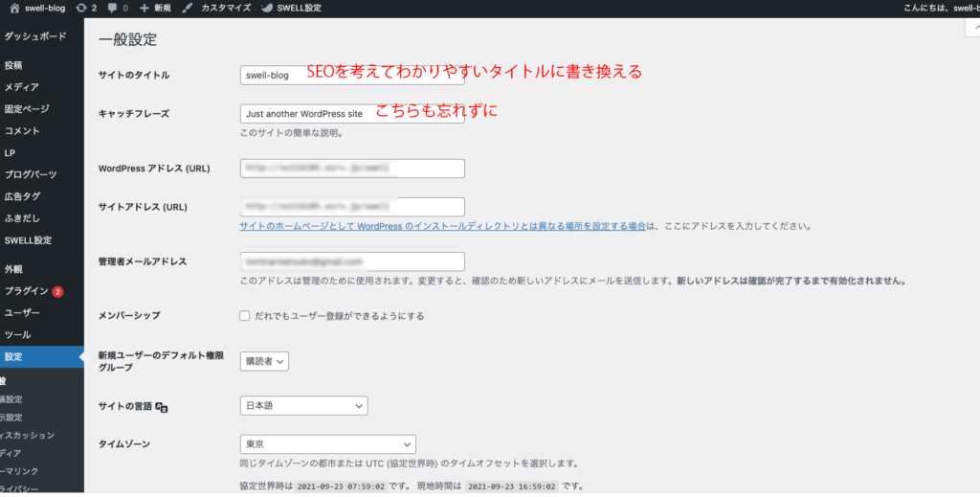Click the home icon beside swell-blog
Viewport: 980px width, 497px height.
click(x=15, y=8)
